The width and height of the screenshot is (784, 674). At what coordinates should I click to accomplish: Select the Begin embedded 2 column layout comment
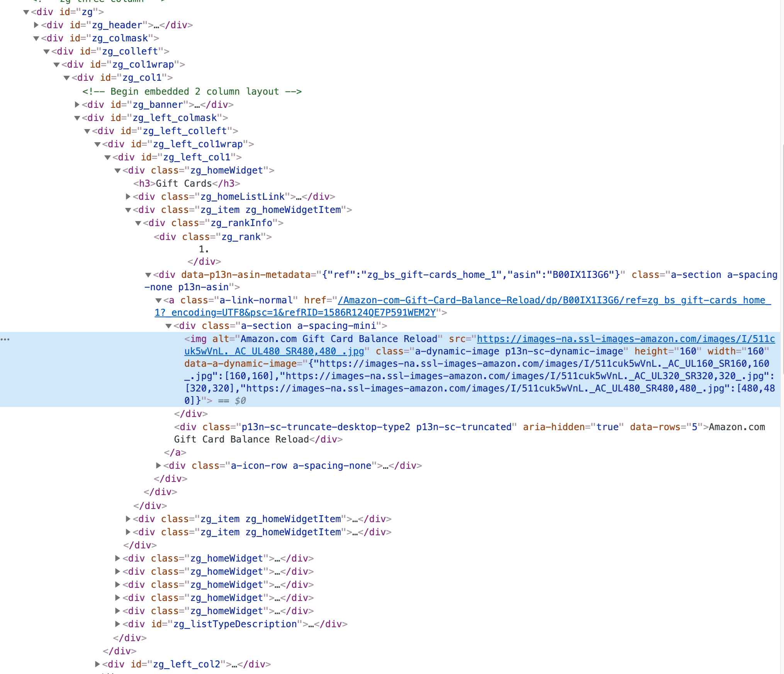point(192,92)
